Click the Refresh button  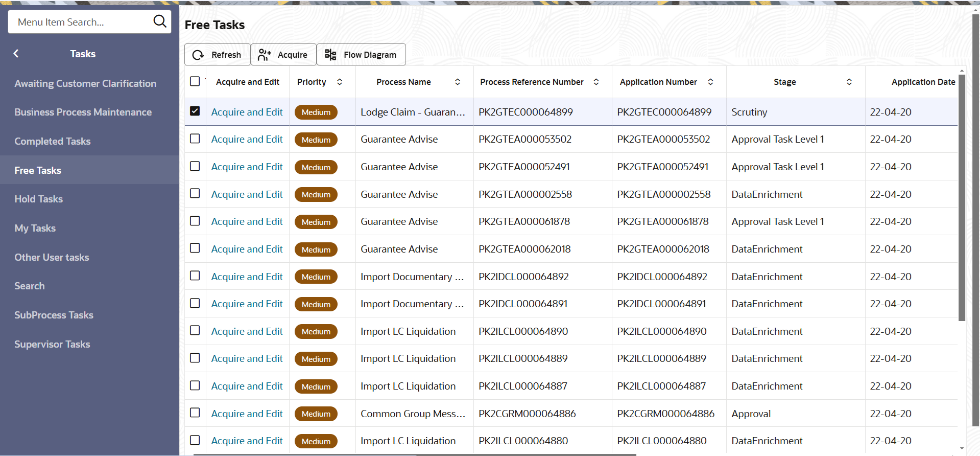pos(218,55)
